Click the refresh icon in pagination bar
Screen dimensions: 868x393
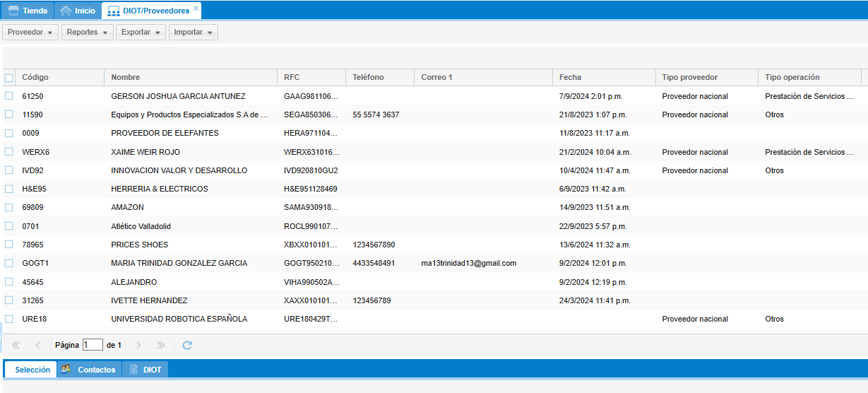point(187,346)
